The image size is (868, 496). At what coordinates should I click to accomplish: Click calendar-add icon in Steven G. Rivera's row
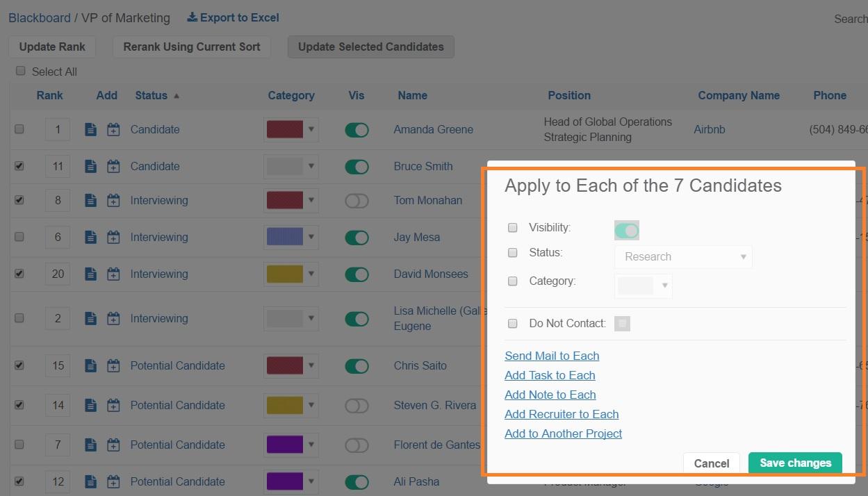pos(113,405)
